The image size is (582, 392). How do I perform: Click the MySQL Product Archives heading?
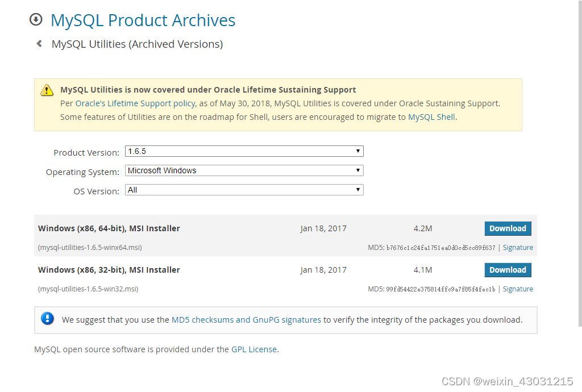[143, 20]
